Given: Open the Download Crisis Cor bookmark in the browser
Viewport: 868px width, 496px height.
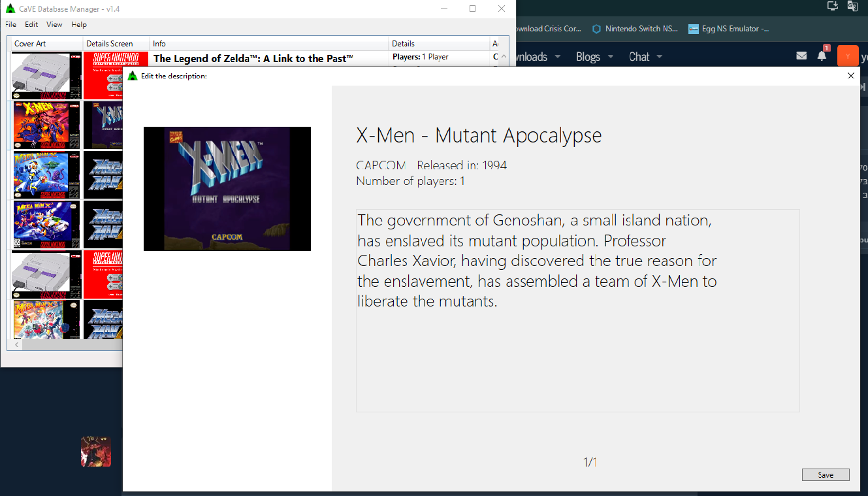Looking at the screenshot, I should (547, 29).
